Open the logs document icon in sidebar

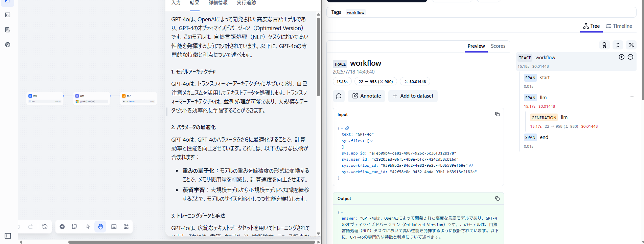pos(8,30)
